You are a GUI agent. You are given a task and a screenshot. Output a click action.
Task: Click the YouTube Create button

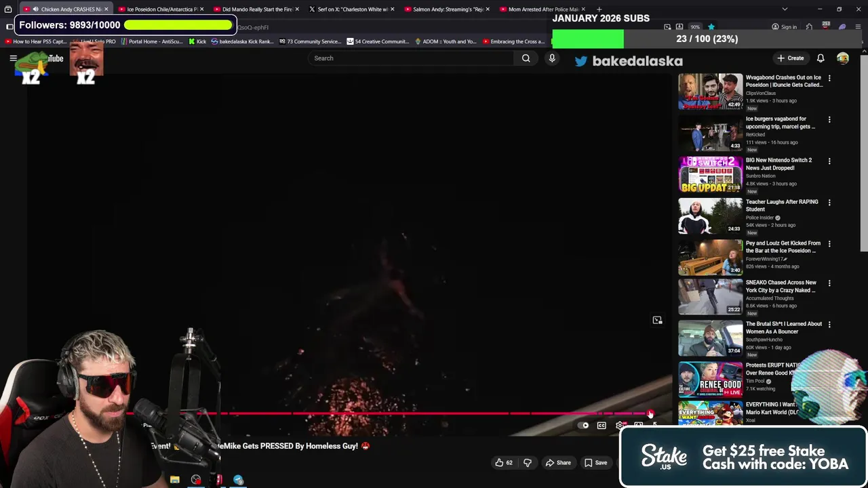click(791, 58)
